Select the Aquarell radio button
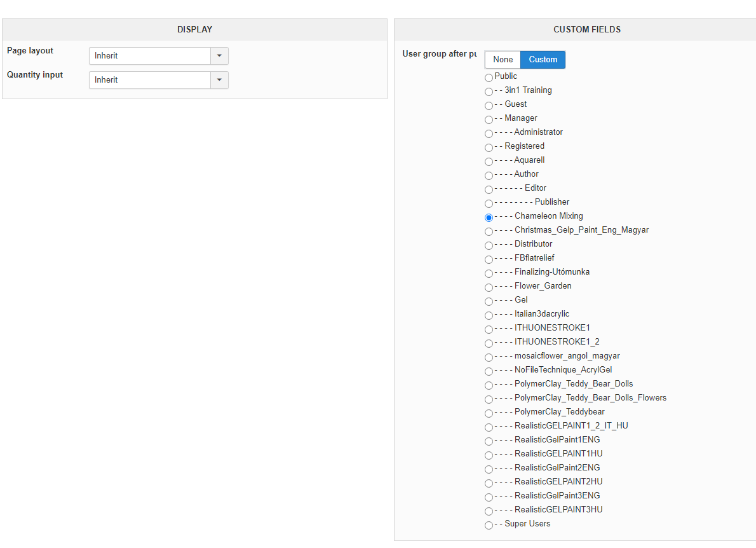 489,161
